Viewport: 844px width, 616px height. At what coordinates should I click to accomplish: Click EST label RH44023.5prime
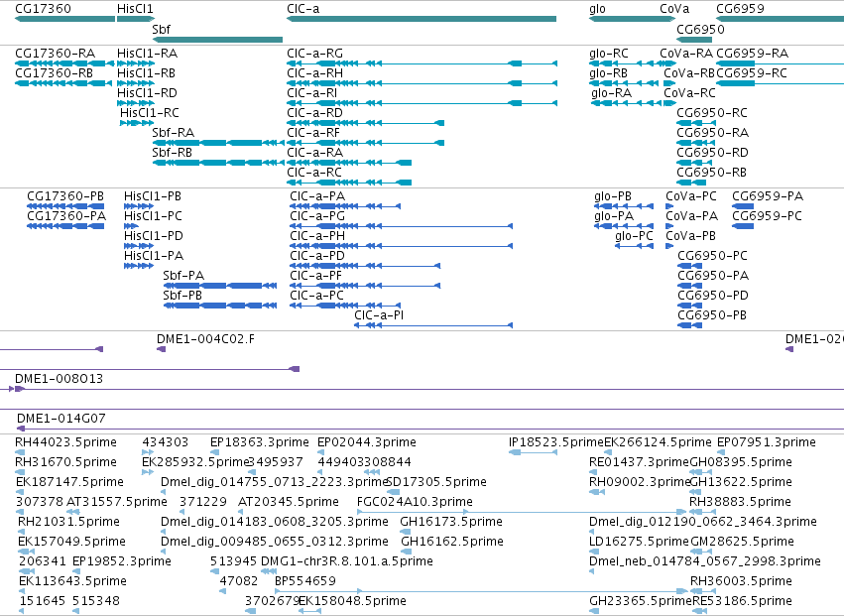coord(65,442)
